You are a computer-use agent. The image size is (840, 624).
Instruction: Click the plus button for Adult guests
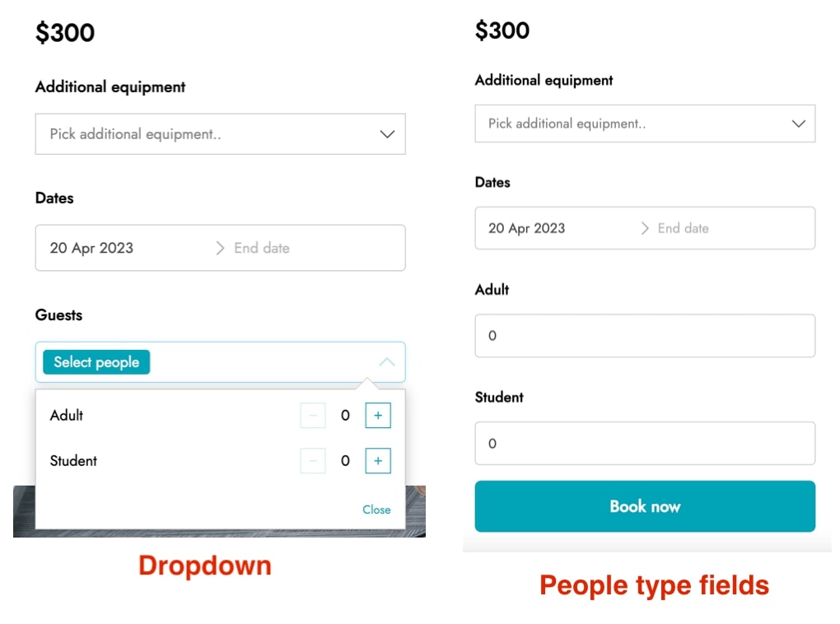[378, 415]
